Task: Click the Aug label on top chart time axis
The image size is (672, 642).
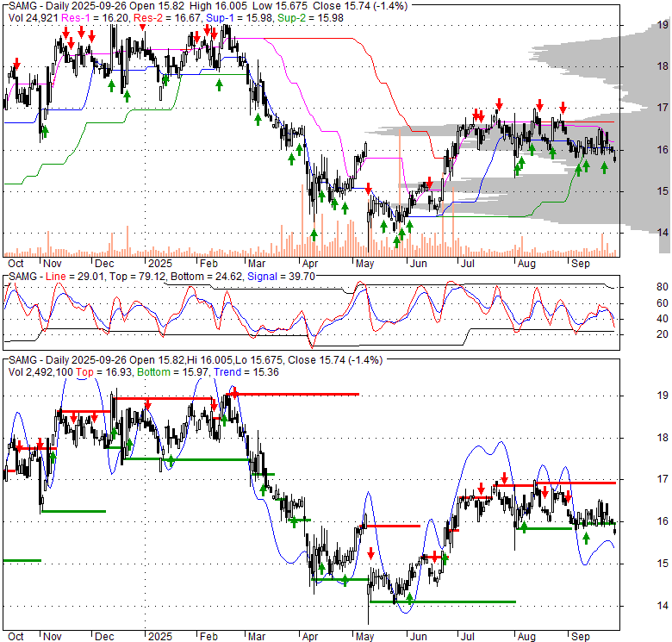Action: (526, 264)
